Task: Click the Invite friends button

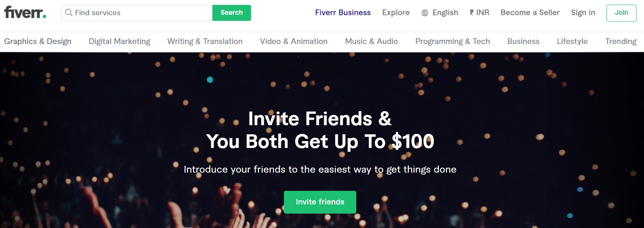Action: click(x=320, y=202)
